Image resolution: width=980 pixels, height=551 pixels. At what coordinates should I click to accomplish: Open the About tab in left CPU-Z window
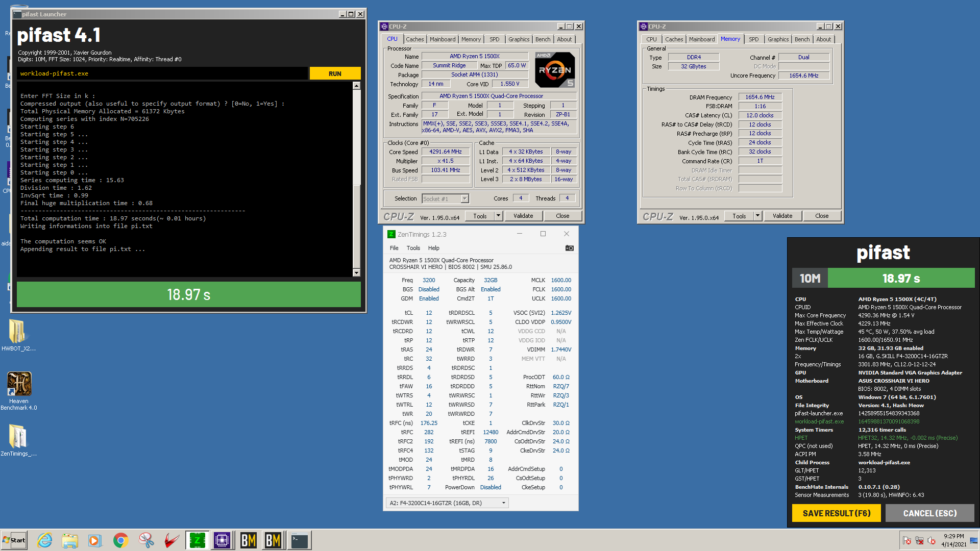pyautogui.click(x=564, y=39)
